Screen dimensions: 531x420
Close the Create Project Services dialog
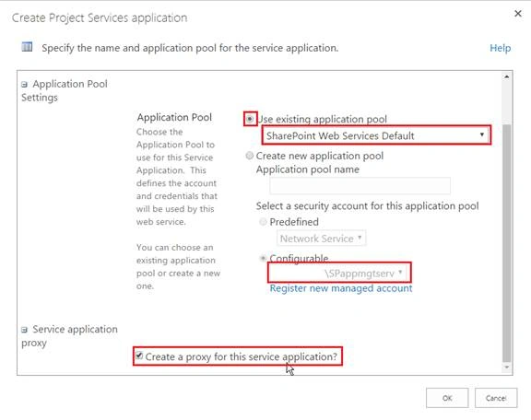518,14
